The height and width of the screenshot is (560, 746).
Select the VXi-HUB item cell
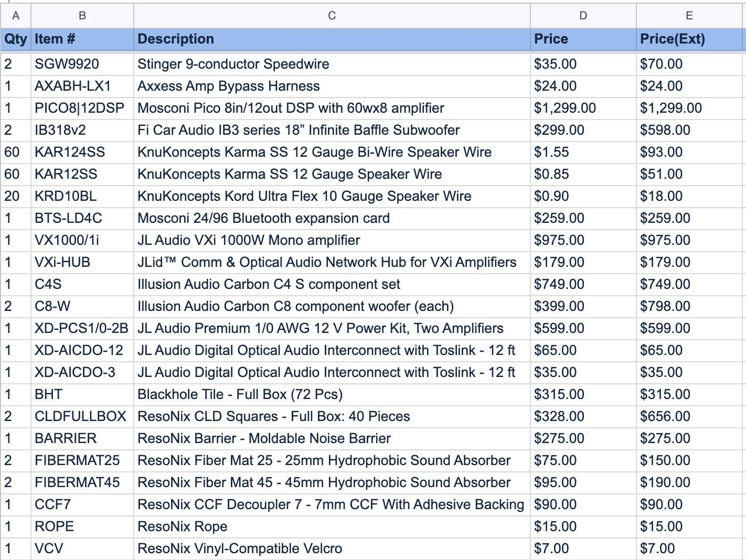point(82,262)
